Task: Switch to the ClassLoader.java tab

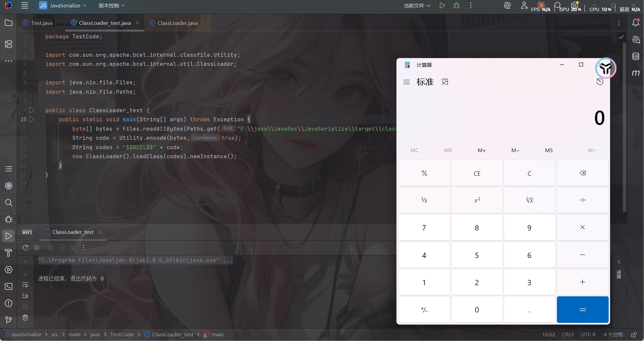Action: [x=177, y=23]
